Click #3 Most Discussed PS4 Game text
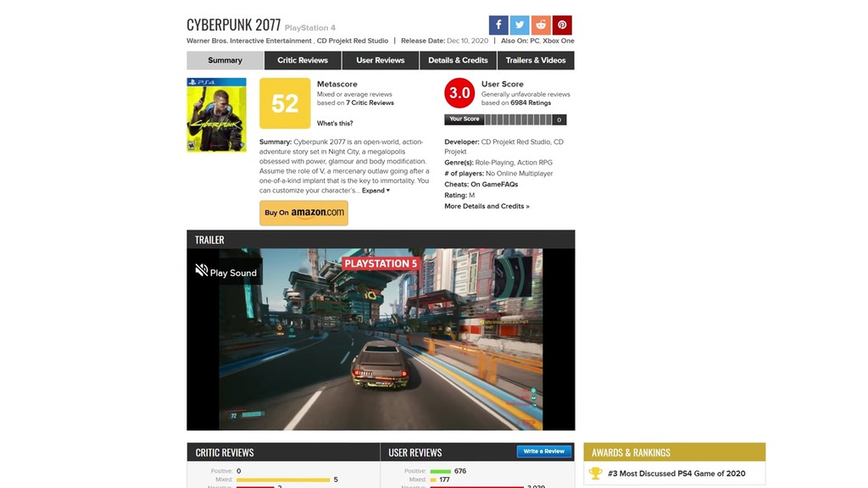 point(676,474)
